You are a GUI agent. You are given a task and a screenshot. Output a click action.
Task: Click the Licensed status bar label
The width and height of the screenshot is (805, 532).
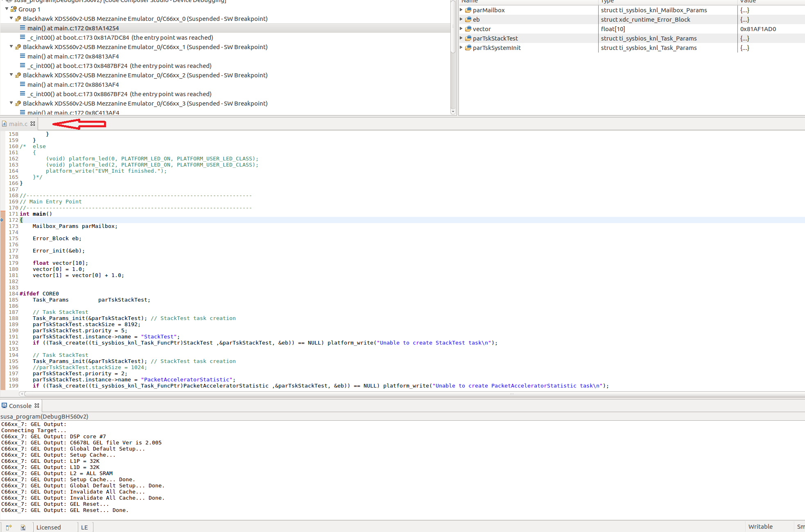(48, 527)
